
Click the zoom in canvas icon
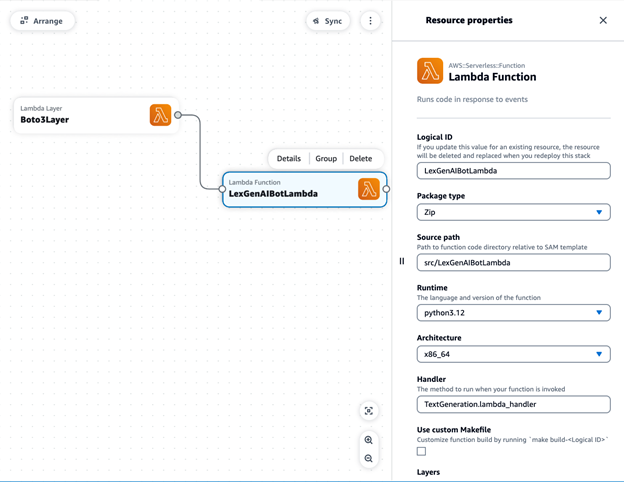pos(369,440)
